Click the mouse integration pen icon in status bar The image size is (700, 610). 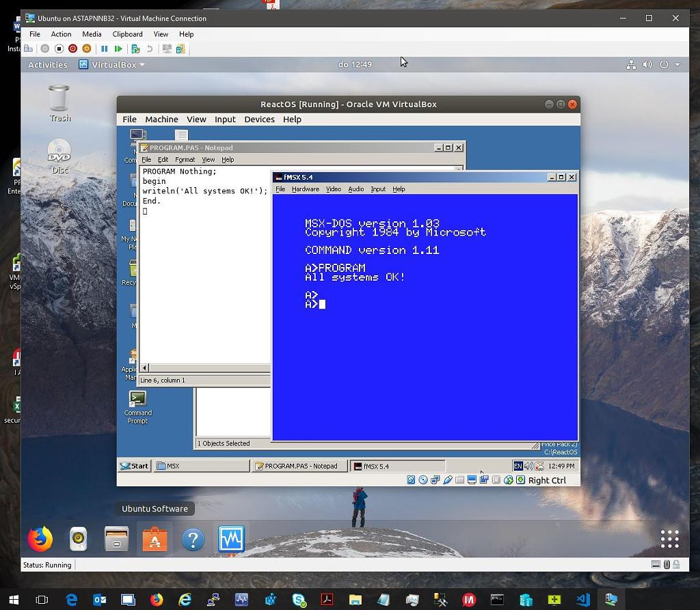tap(446, 480)
